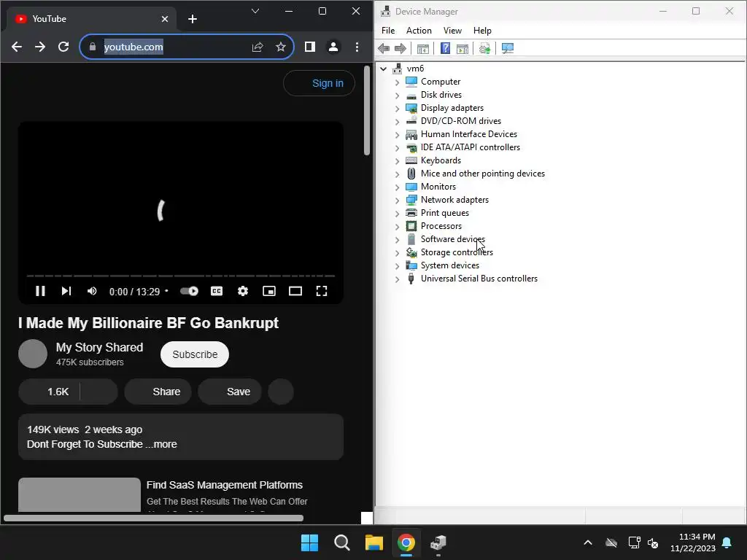Open Device Manager Action menu
This screenshot has width=747, height=560.
419,31
